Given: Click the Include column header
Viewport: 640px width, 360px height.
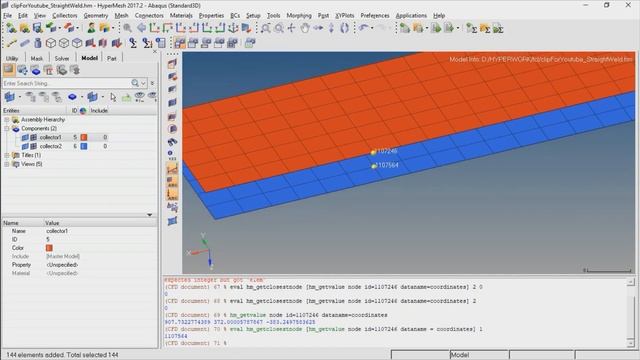Looking at the screenshot, I should pyautogui.click(x=99, y=111).
